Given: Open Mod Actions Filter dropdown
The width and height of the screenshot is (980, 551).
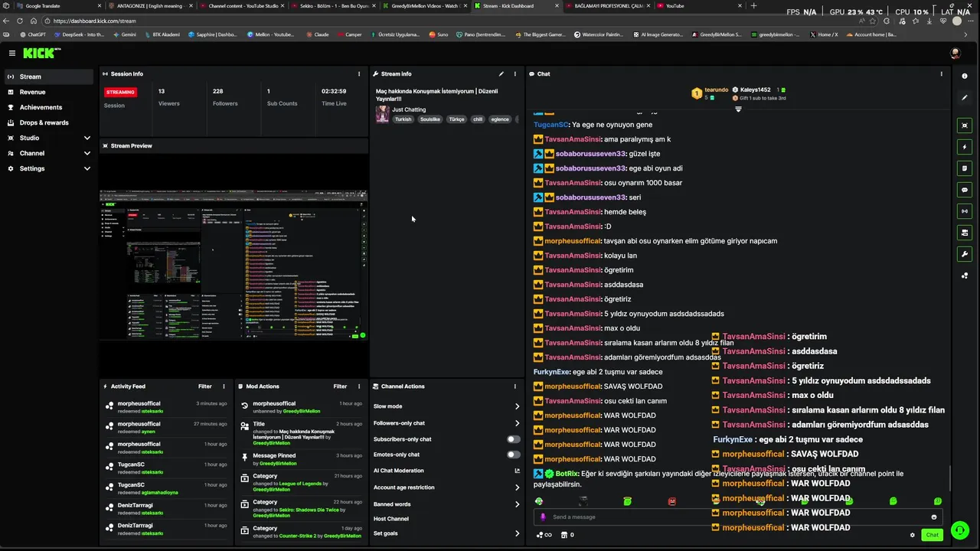Looking at the screenshot, I should (341, 386).
